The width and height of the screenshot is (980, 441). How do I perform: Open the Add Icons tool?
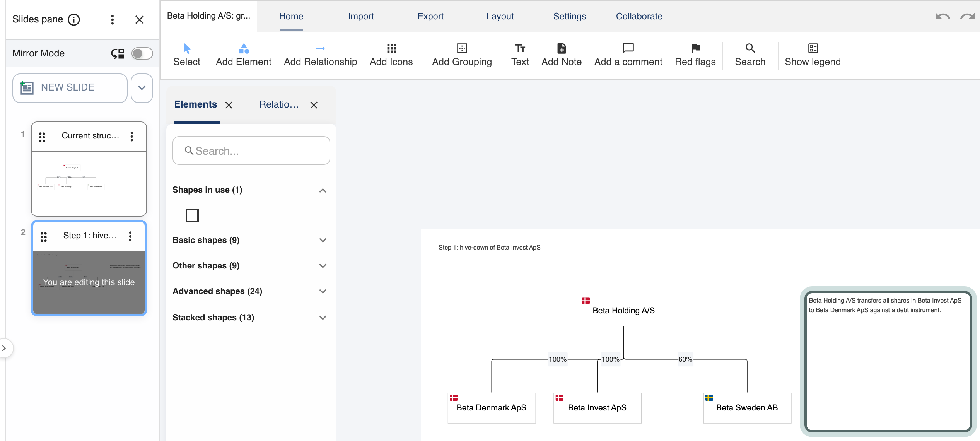[x=391, y=55]
